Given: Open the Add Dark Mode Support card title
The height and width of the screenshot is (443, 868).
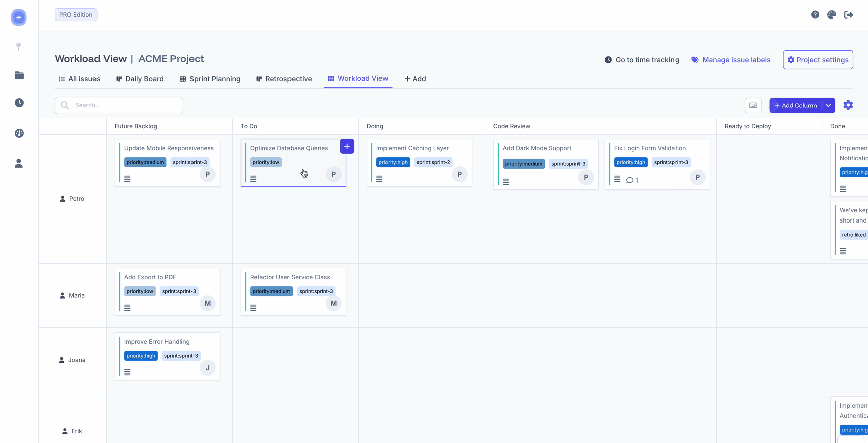Looking at the screenshot, I should pos(537,148).
